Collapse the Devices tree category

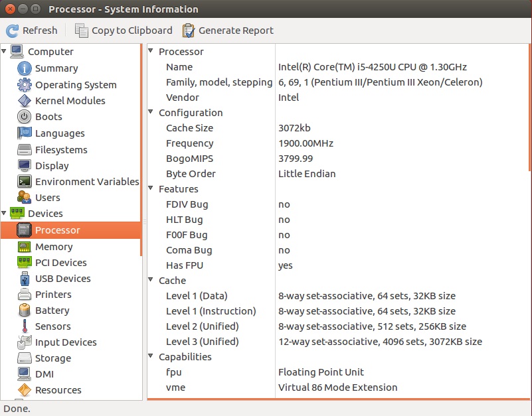pyautogui.click(x=5, y=214)
